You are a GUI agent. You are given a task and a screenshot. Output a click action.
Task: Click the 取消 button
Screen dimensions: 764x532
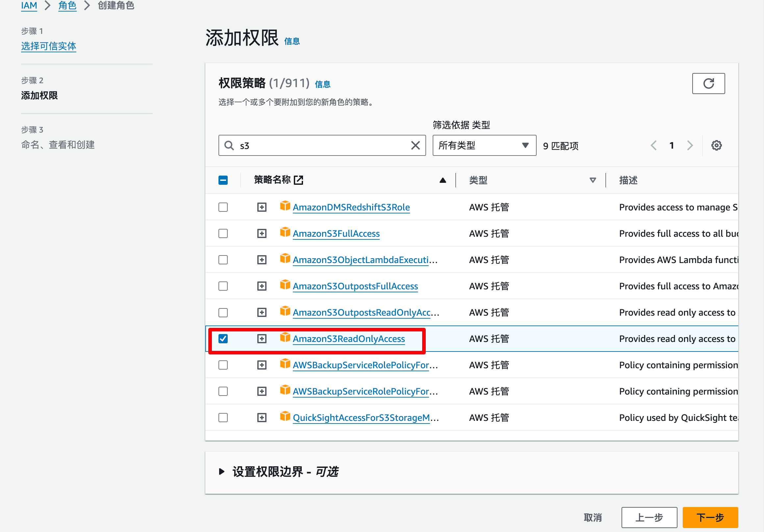coord(593,518)
